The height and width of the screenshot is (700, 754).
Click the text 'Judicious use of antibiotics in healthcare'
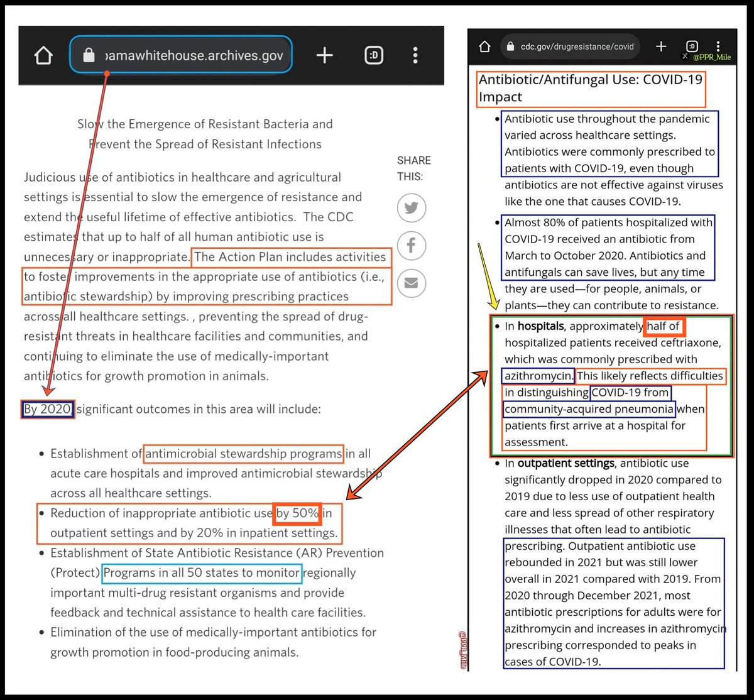tap(183, 177)
